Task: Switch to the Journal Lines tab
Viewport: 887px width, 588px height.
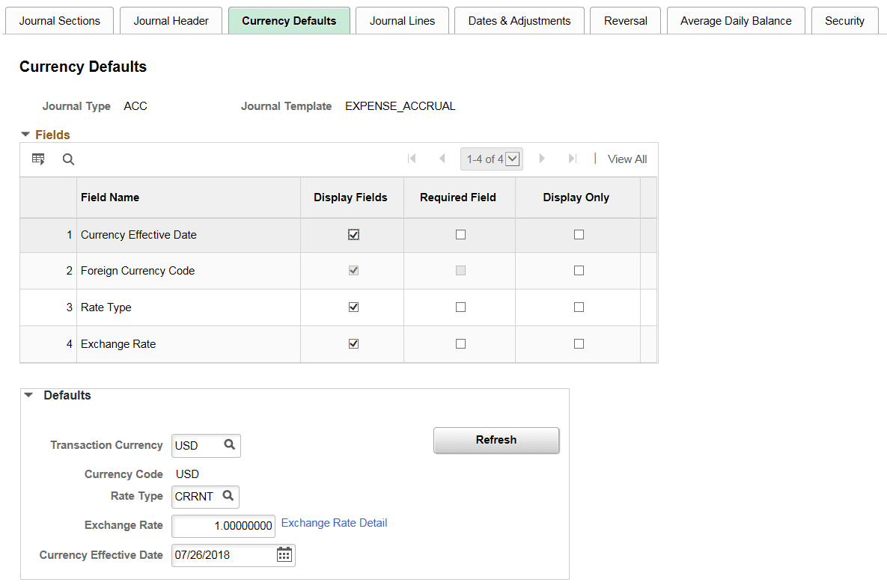Action: (x=402, y=20)
